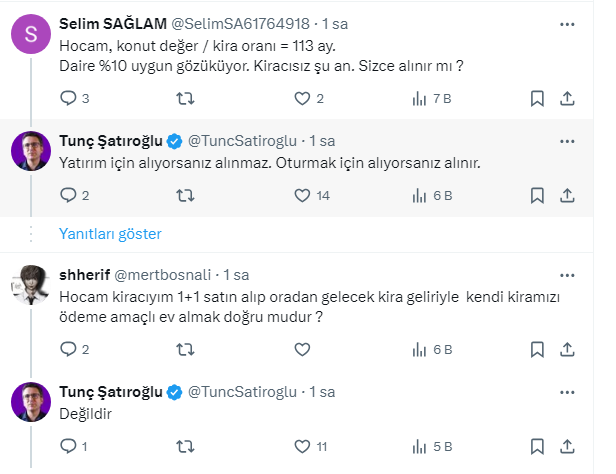The height and width of the screenshot is (474, 616).
Task: Retweet Selim SAĞLAM's tweet about rent ratio
Action: [x=186, y=98]
